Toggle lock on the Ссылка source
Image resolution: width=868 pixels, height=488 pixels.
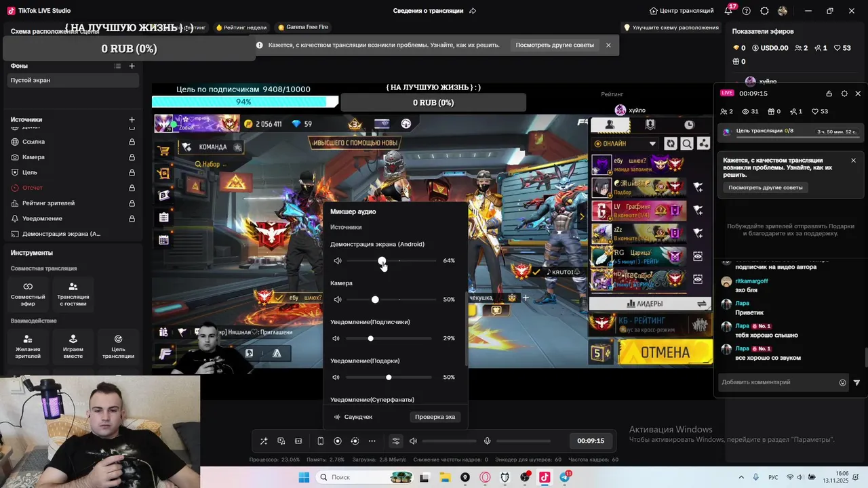(x=132, y=142)
